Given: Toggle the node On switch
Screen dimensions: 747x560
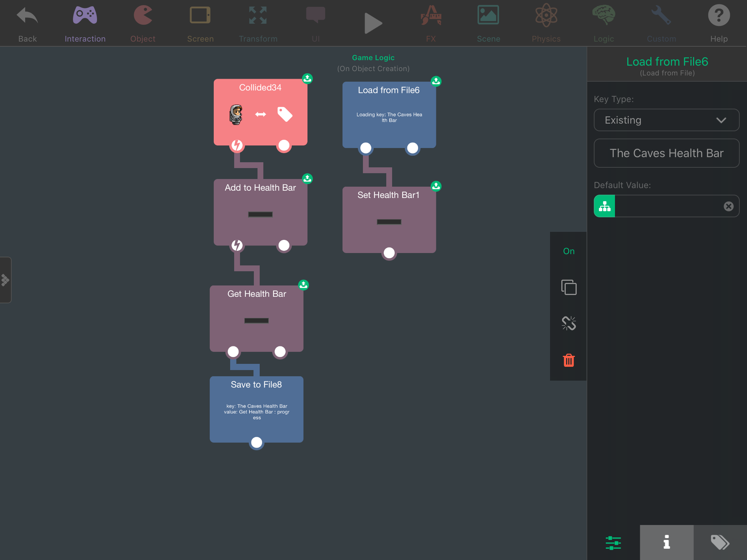Looking at the screenshot, I should (569, 251).
